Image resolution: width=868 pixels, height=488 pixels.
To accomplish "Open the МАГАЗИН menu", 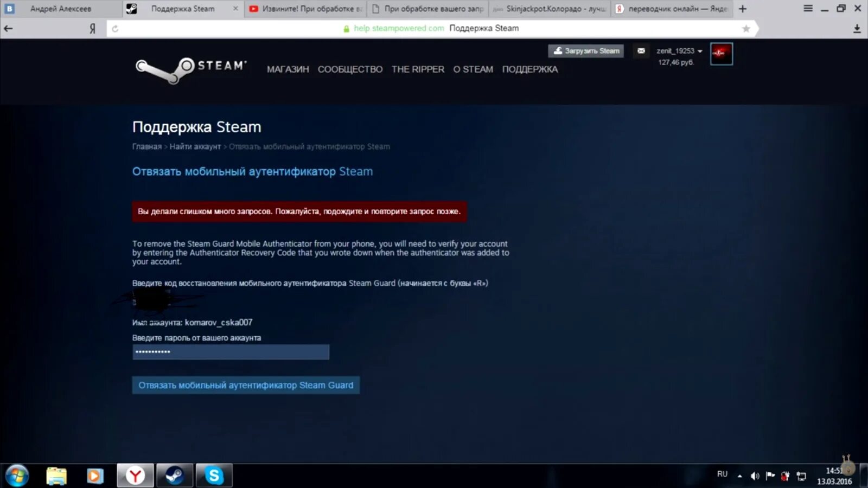I will click(288, 69).
